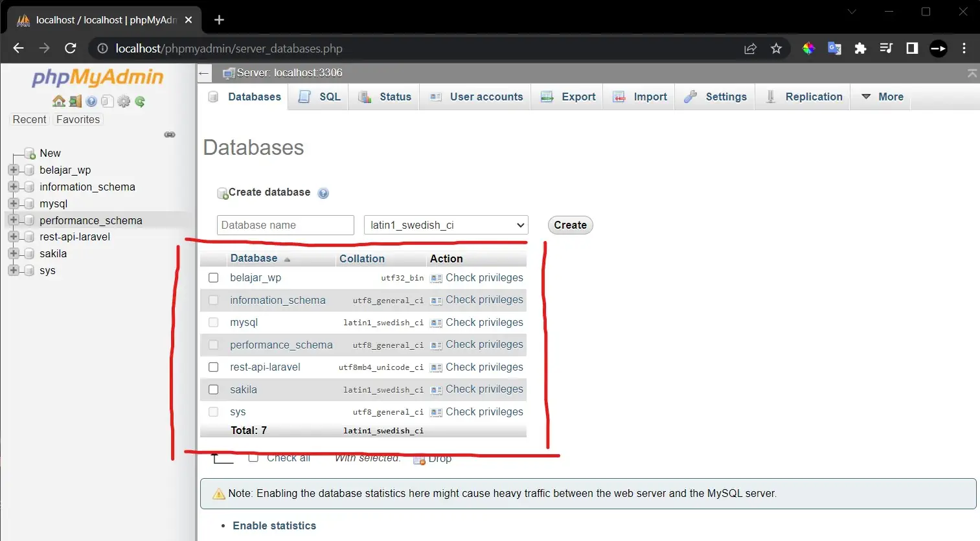Click view site information icon
This screenshot has width=980, height=541.
click(102, 49)
